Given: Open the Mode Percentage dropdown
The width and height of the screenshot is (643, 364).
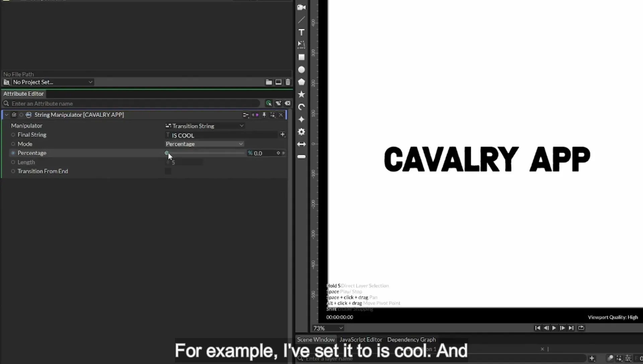Looking at the screenshot, I should click(205, 144).
